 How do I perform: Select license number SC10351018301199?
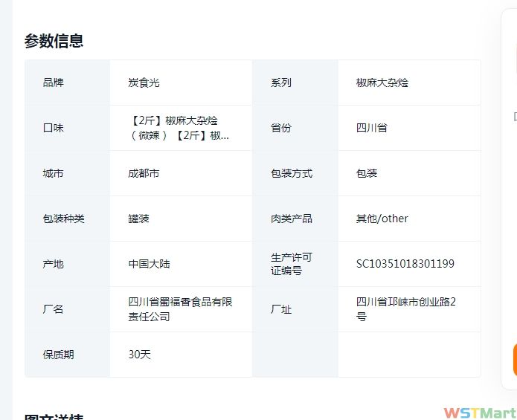(405, 264)
